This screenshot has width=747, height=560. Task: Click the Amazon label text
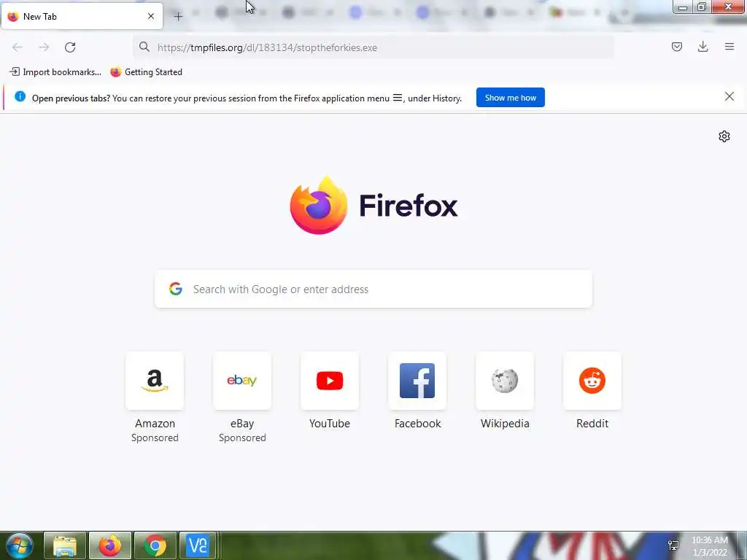(x=155, y=424)
